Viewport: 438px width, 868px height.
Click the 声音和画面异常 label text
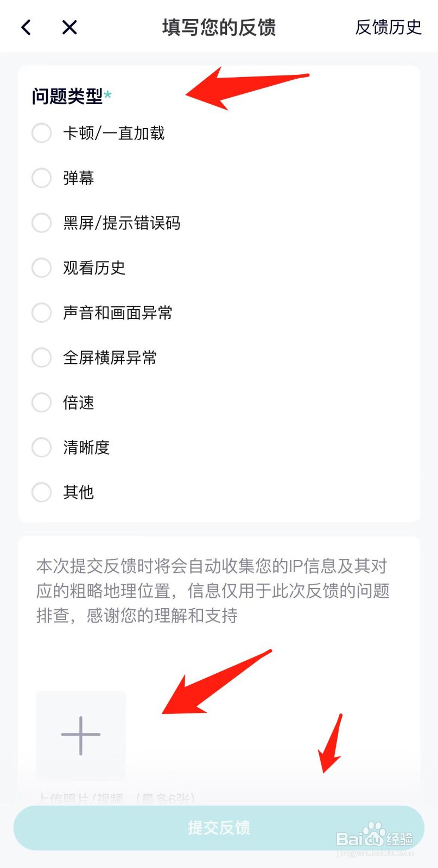coord(118,312)
